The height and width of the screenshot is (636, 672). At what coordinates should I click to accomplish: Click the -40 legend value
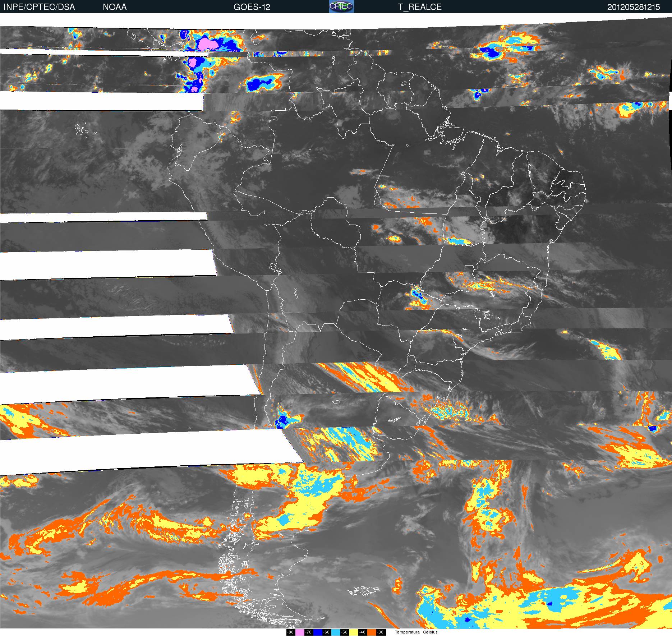coord(362,632)
